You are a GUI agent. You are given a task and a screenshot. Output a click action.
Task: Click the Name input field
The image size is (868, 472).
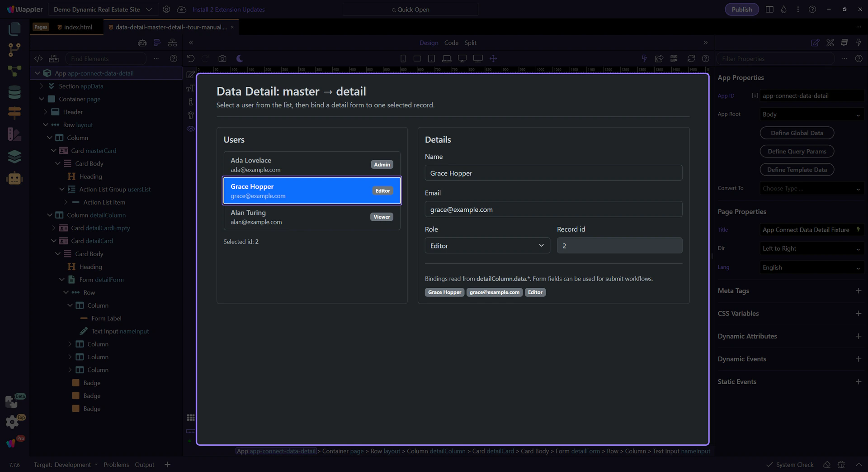click(553, 173)
